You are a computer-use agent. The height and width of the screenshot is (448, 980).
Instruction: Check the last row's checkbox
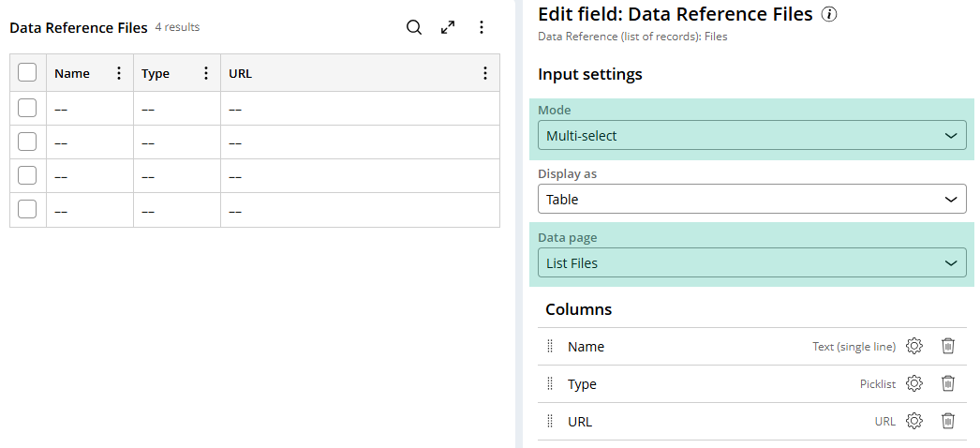(27, 210)
